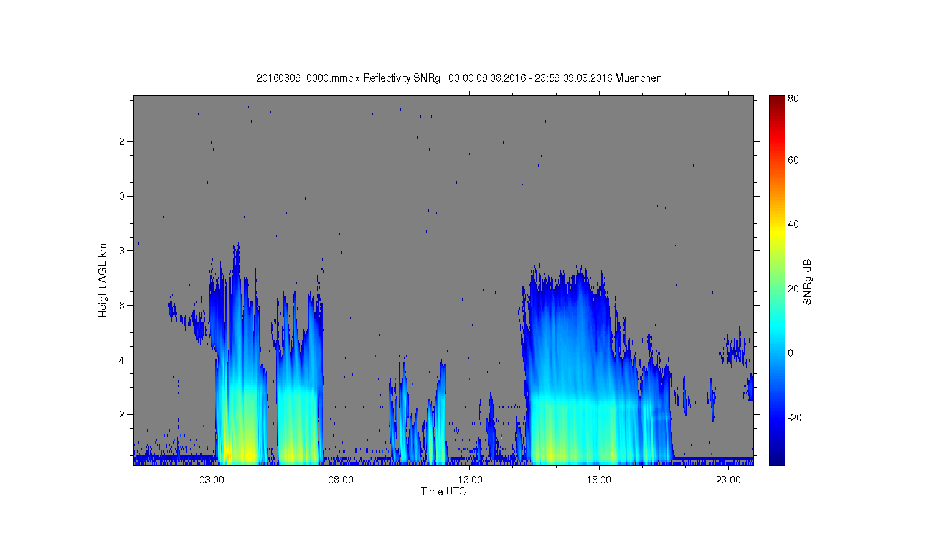Click the '08:00' time tick label
The image size is (934, 560).
click(x=341, y=480)
